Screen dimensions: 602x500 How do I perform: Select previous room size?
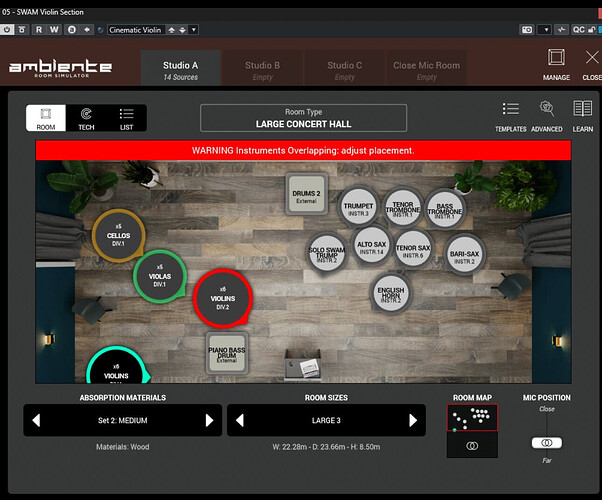(x=240, y=420)
